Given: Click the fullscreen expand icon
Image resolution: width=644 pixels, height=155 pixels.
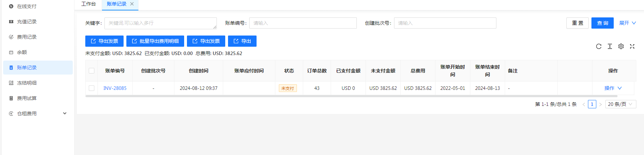Looking at the screenshot, I should coord(632,46).
